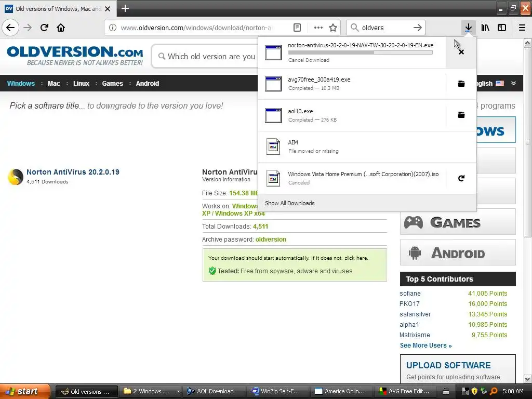Bookmark this page with the star
The image size is (532, 399).
point(333,28)
